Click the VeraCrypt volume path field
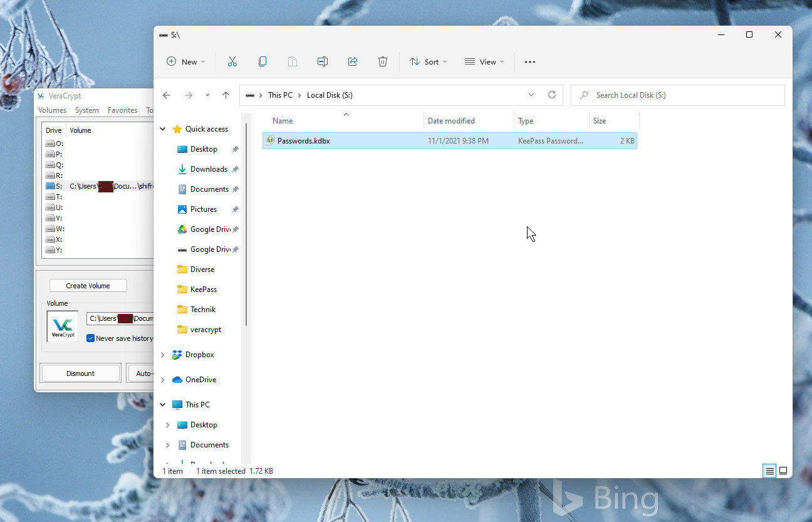This screenshot has width=812, height=522. [x=120, y=318]
